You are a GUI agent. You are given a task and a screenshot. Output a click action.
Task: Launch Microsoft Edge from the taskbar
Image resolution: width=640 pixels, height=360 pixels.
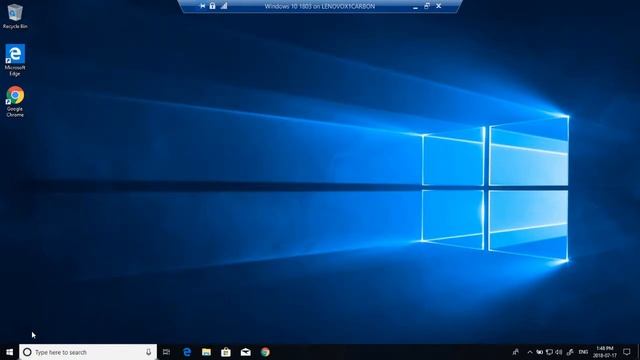187,352
